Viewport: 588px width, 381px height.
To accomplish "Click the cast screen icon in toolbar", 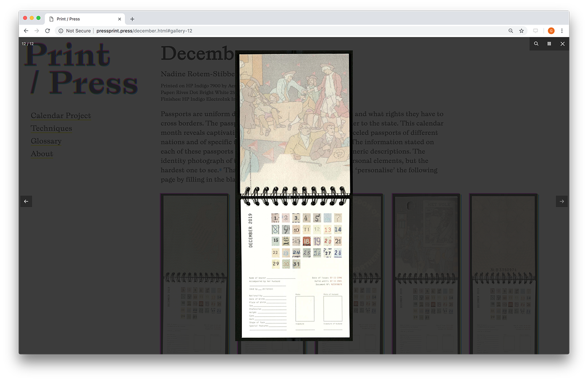I will 535,31.
